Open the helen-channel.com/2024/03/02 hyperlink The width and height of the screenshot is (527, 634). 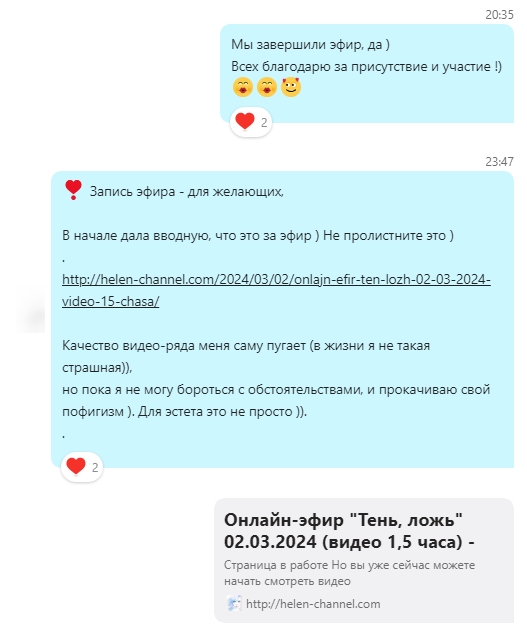click(x=276, y=280)
